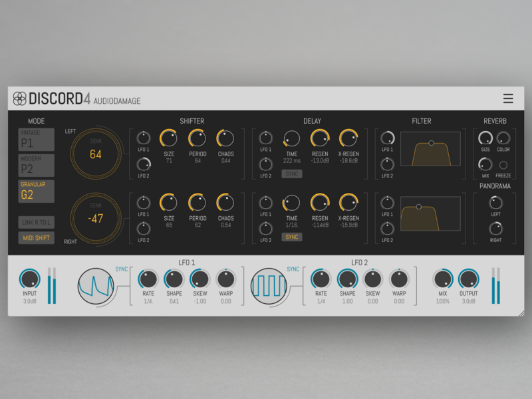Click the Panorama RIGHT knob
This screenshot has height=399, width=532.
(x=495, y=229)
